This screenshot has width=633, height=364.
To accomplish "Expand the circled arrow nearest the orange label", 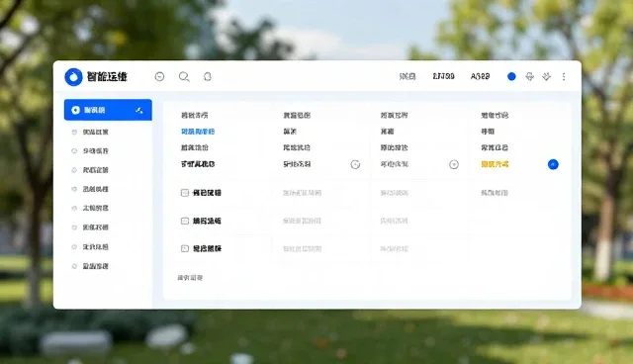I will click(x=454, y=164).
